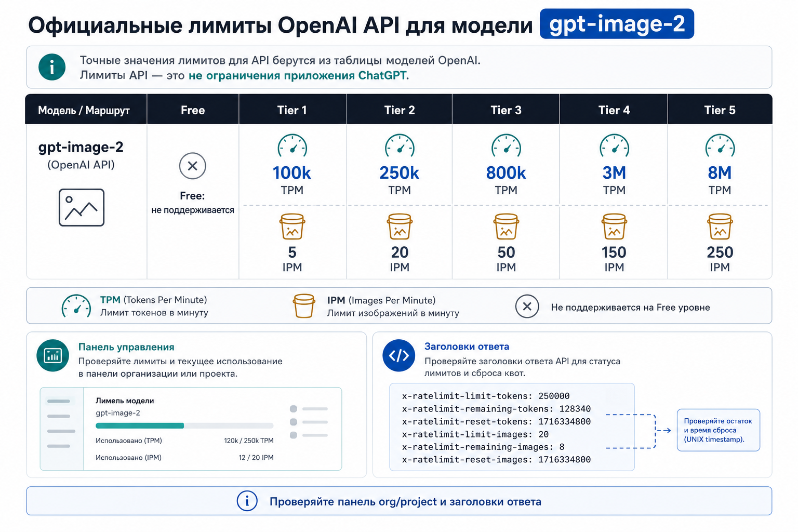The width and height of the screenshot is (798, 532).
Task: Click the Проверяйте панель org/project banner text
Action: 405,501
